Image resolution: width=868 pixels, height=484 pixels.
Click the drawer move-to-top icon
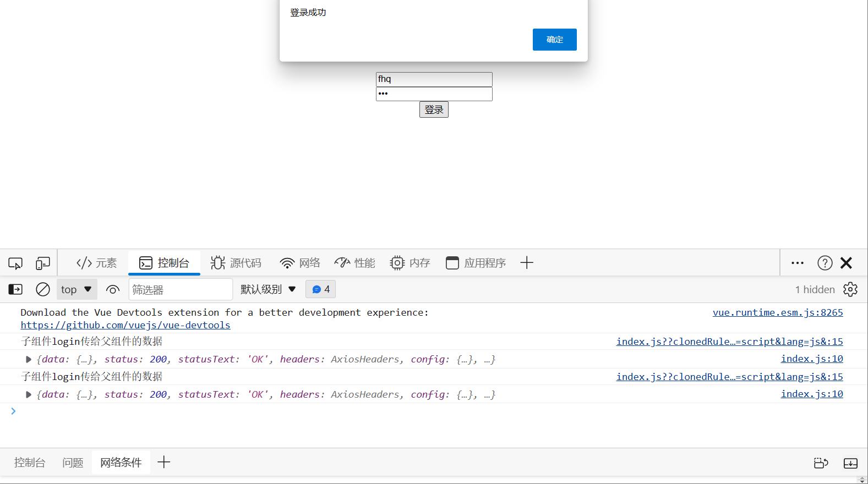(821, 463)
